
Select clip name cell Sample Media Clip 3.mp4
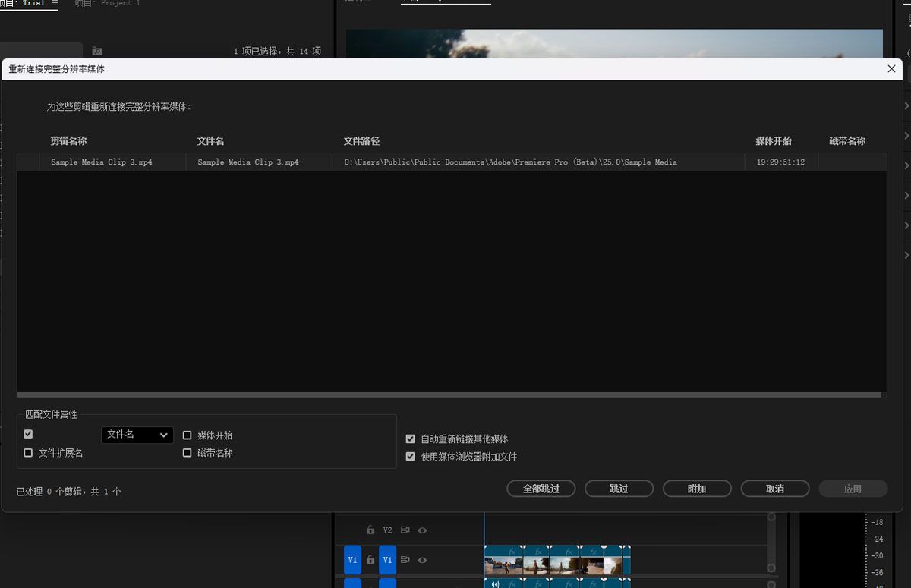coord(102,162)
